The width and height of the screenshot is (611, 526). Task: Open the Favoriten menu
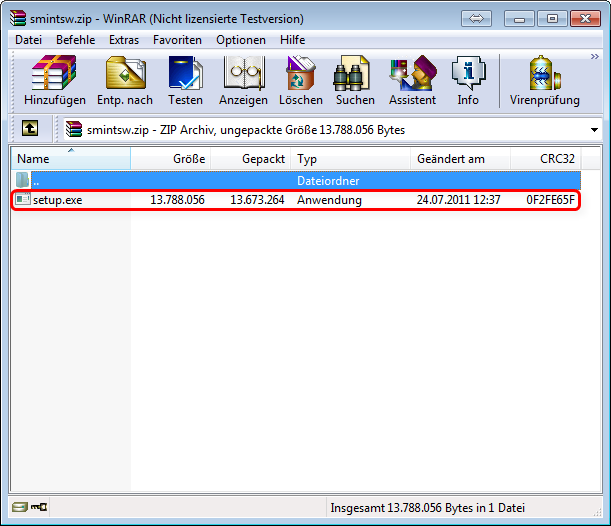coord(177,40)
